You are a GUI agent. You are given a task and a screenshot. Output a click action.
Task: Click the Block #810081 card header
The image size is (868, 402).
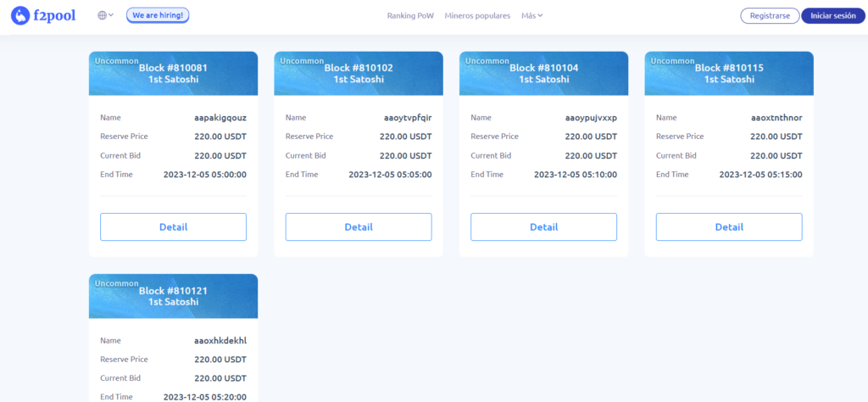[173, 74]
